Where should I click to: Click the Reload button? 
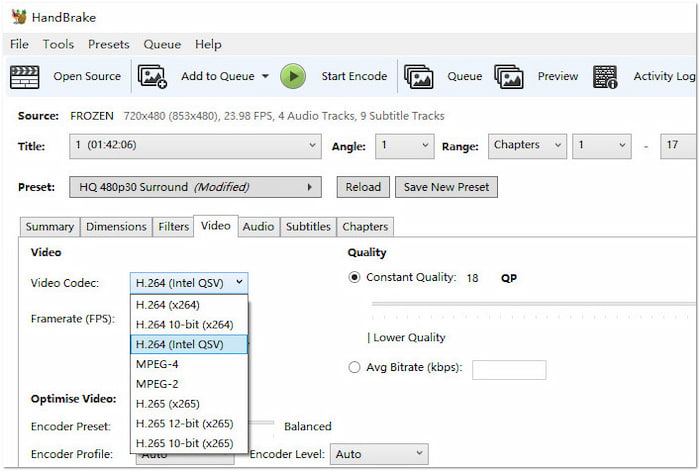pos(363,187)
